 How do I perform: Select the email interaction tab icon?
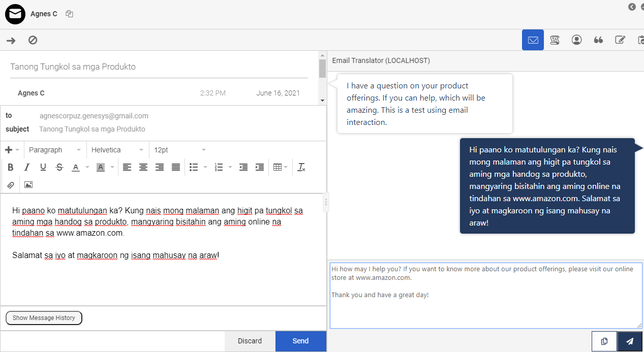pos(533,40)
